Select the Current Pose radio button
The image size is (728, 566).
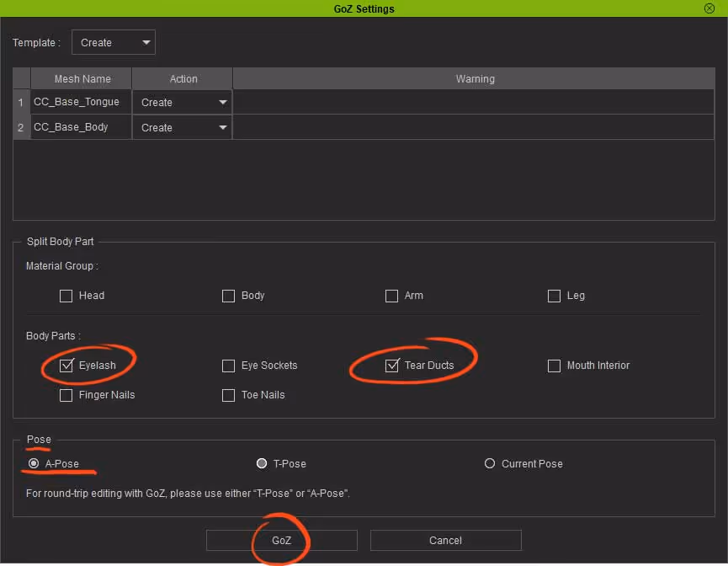pos(489,463)
